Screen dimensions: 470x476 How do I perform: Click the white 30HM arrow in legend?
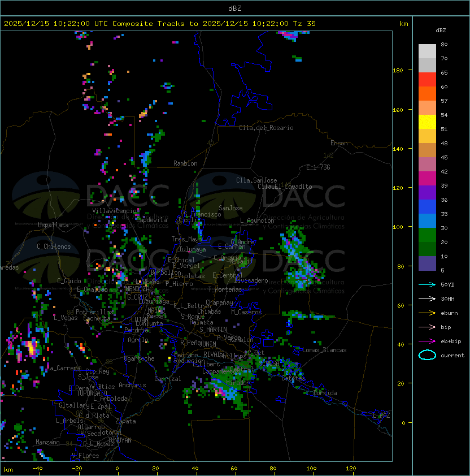tap(427, 298)
